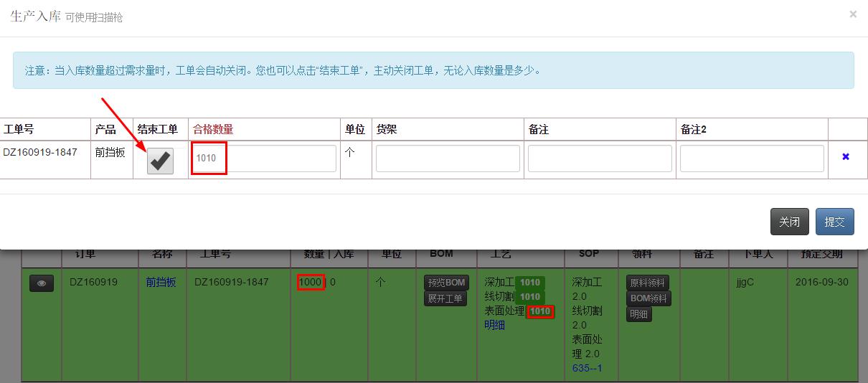The width and height of the screenshot is (868, 383).
Task: Click the 货架 input field
Action: coord(448,159)
